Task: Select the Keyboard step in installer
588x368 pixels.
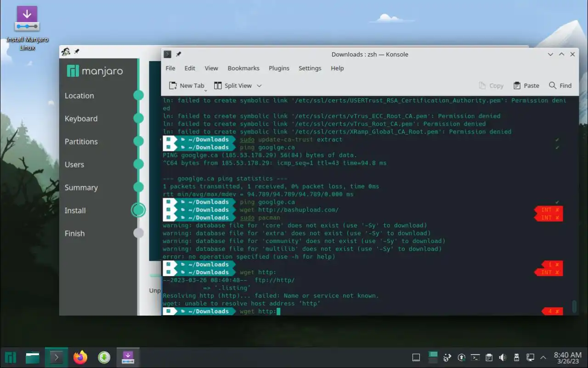Action: click(81, 119)
